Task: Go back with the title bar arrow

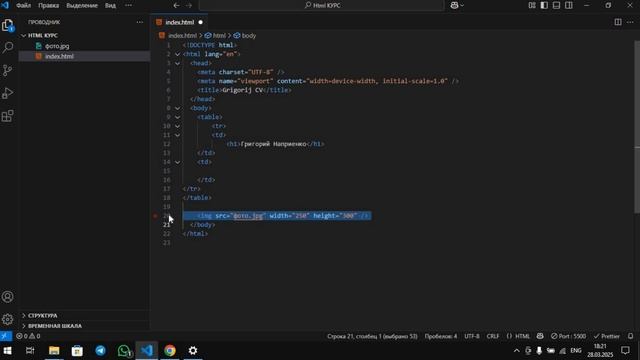Action: pyautogui.click(x=176, y=5)
